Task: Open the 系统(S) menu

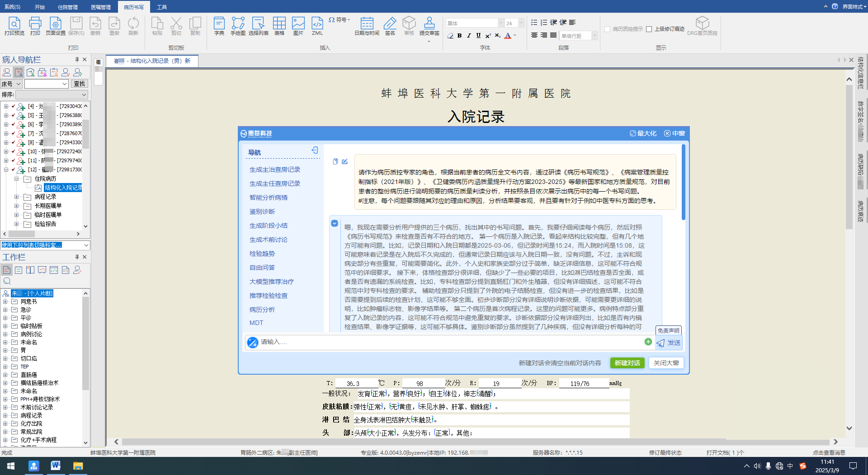Action: point(13,7)
